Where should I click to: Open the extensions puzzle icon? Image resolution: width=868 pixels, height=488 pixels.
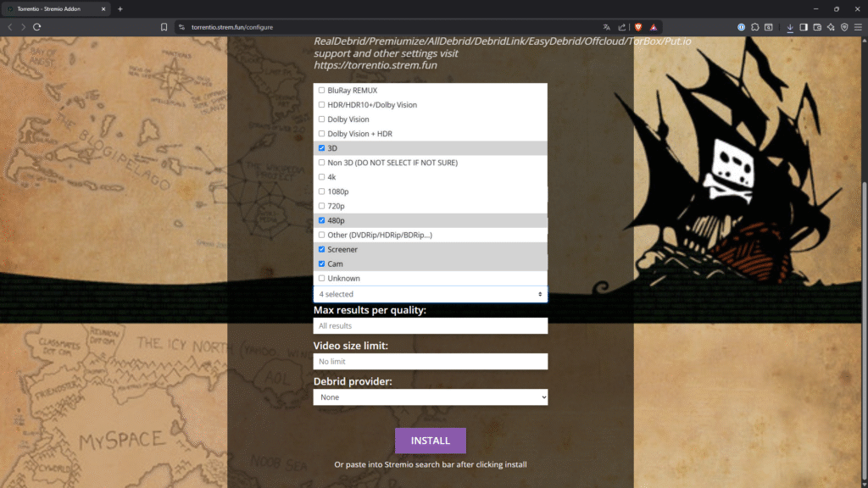click(755, 27)
